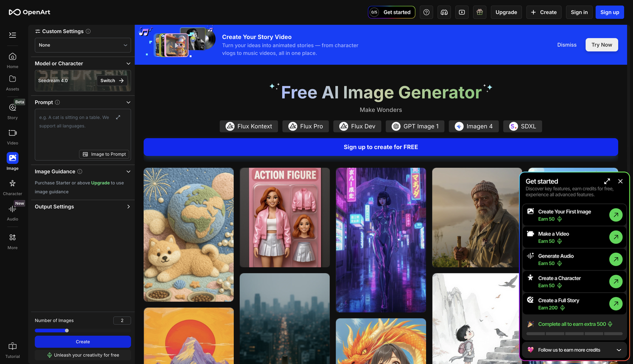The width and height of the screenshot is (633, 364).
Task: Click Switch next to Seedream 4.0
Action: pos(111,80)
